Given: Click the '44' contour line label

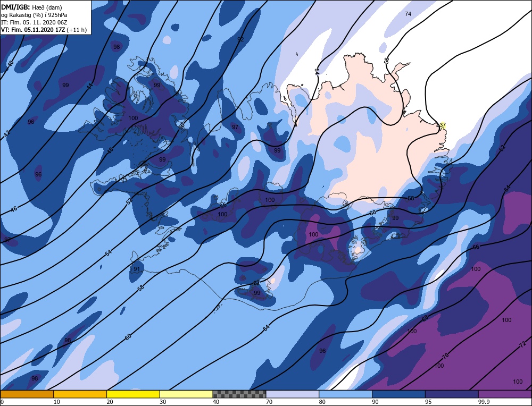Looking at the screenshot, I should click(89, 87).
